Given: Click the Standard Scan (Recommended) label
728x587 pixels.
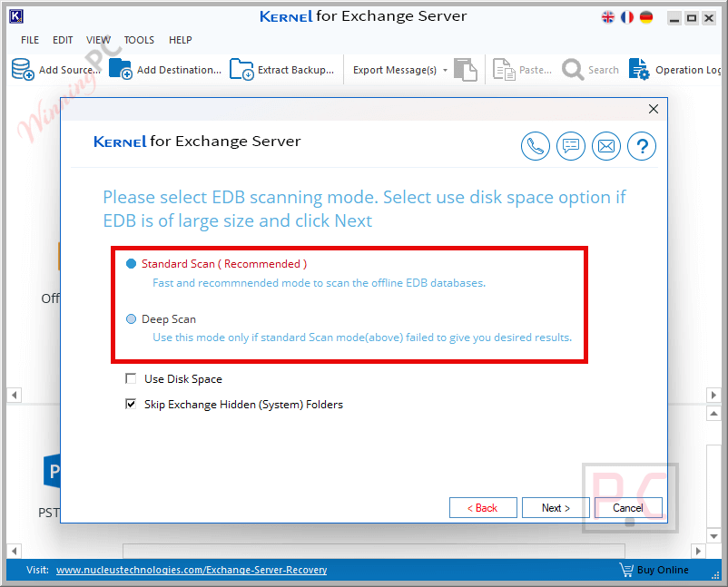Looking at the screenshot, I should click(x=224, y=264).
